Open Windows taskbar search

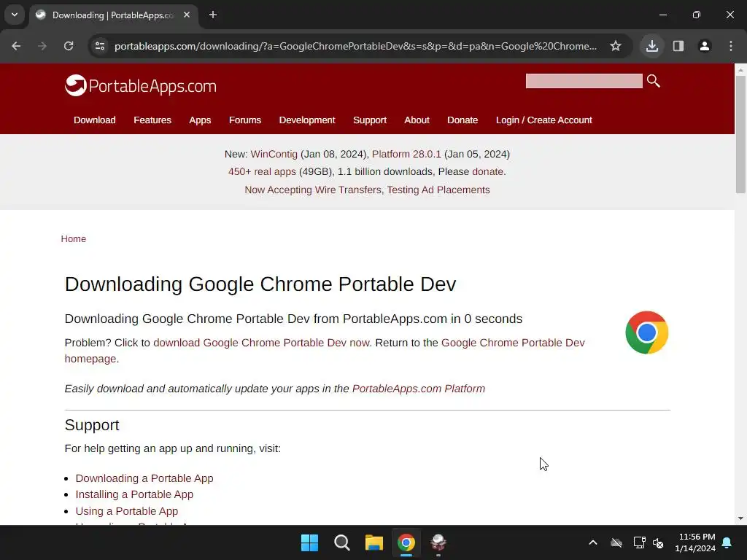pos(341,542)
